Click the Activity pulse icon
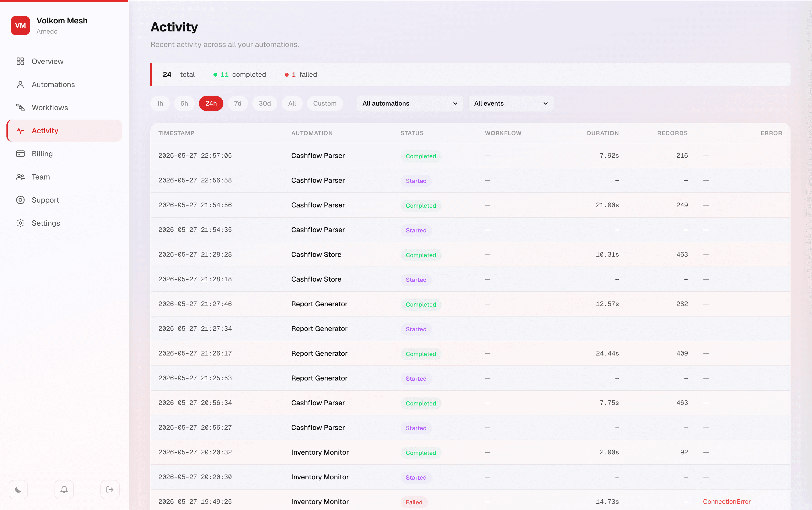This screenshot has height=510, width=812. [x=20, y=131]
